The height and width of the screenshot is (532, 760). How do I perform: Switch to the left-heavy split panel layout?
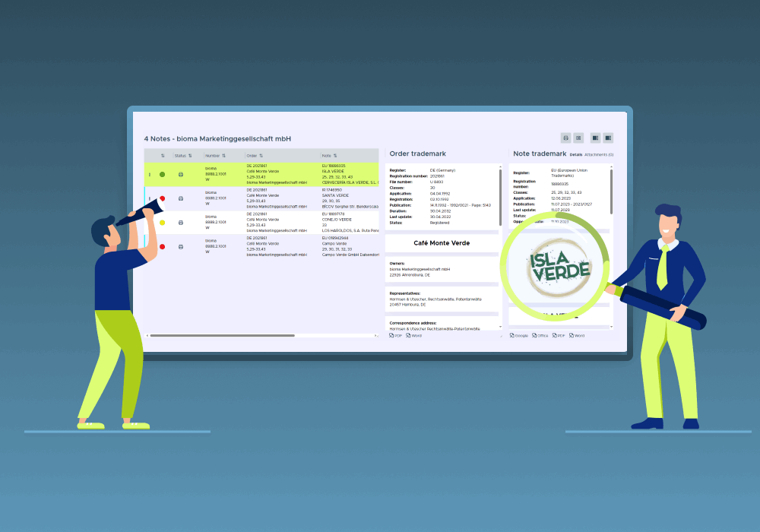pos(596,138)
